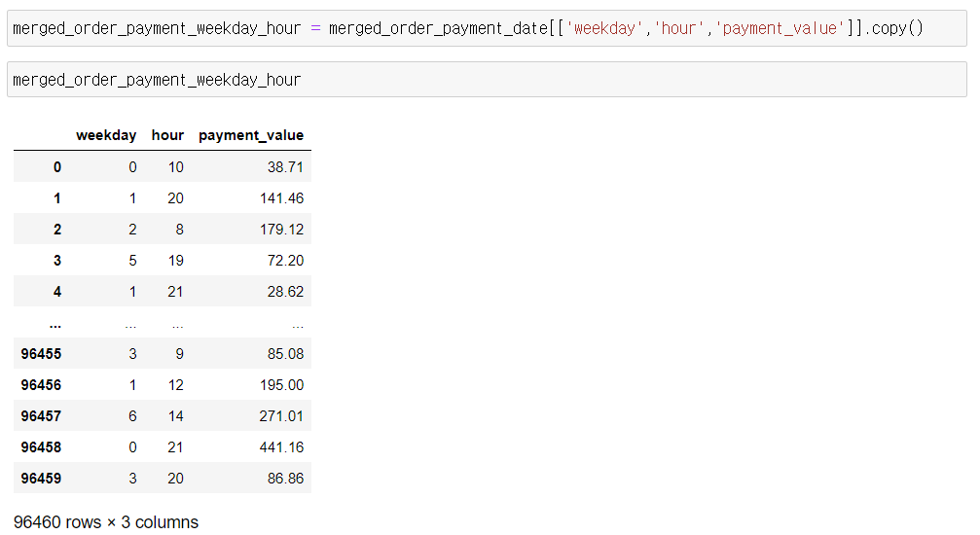
Task: Click weekday value 2 in row 2
Action: pyautogui.click(x=132, y=230)
